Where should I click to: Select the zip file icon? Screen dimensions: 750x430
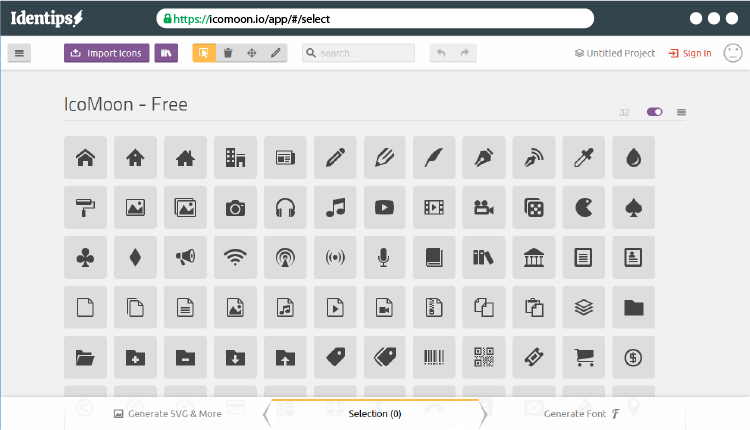pos(434,307)
